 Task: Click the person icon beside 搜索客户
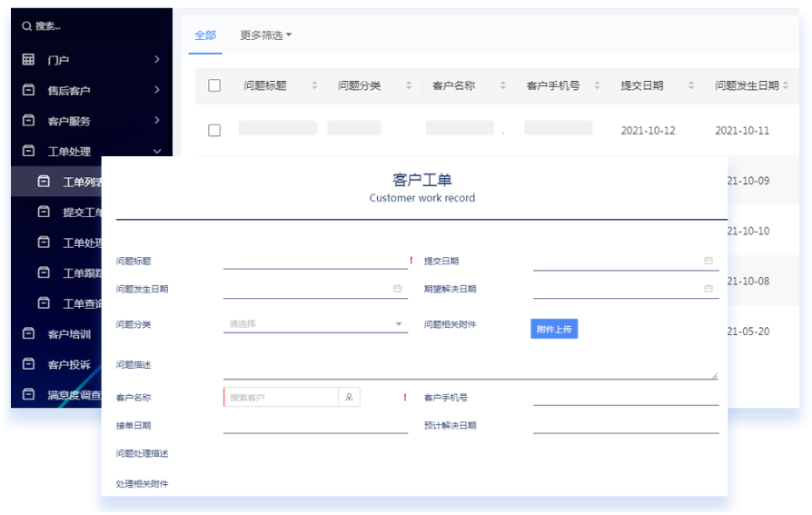click(349, 397)
